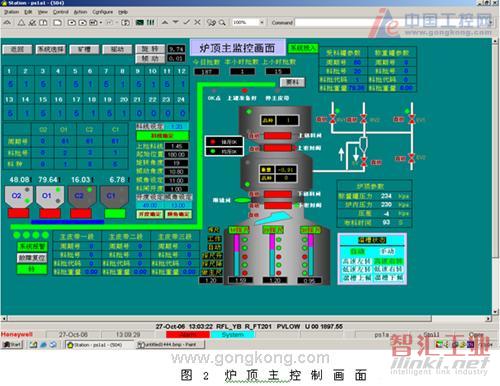
Task: Click the page up arrow toolbar icon
Action: point(165,22)
